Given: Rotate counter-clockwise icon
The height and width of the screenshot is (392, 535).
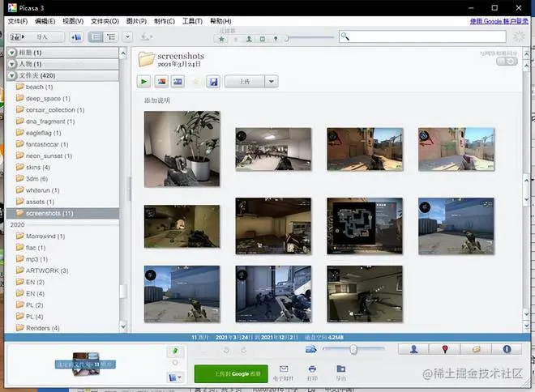Looking at the screenshot, I should (x=226, y=350).
